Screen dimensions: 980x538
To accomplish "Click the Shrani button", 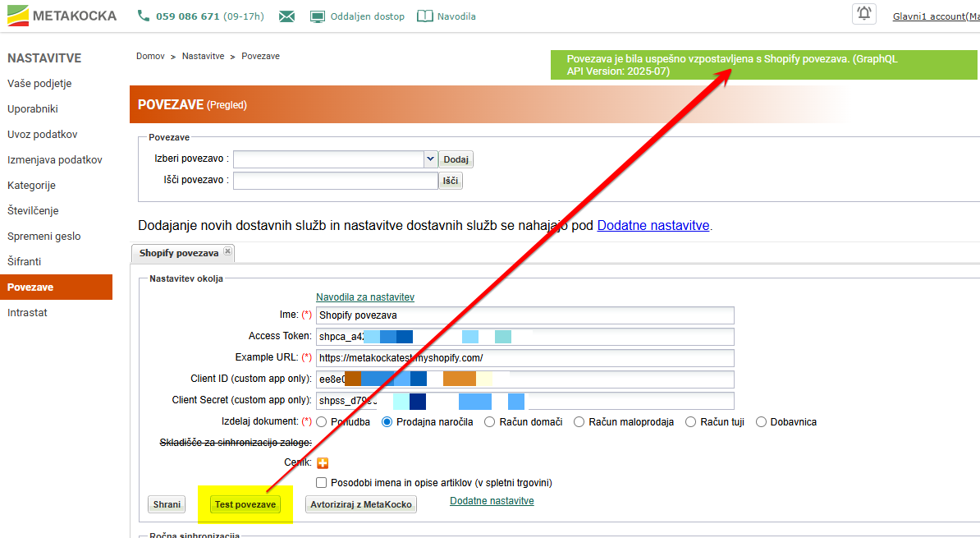I will (x=167, y=504).
